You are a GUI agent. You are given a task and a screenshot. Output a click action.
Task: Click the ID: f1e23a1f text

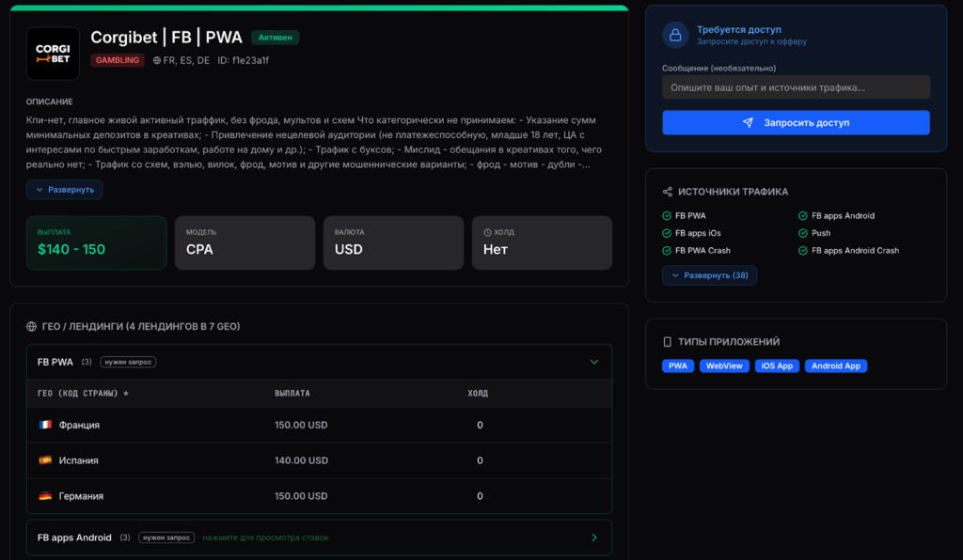point(243,61)
